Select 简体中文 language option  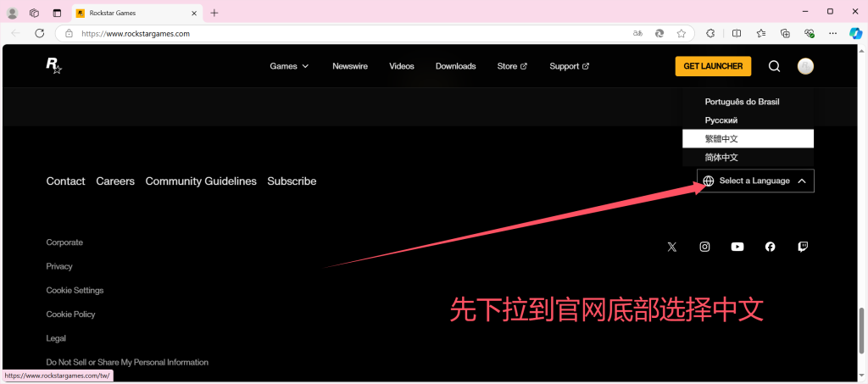coord(748,157)
